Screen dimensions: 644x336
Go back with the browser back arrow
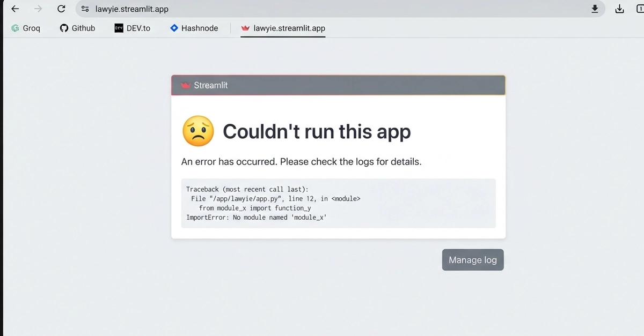[15, 9]
